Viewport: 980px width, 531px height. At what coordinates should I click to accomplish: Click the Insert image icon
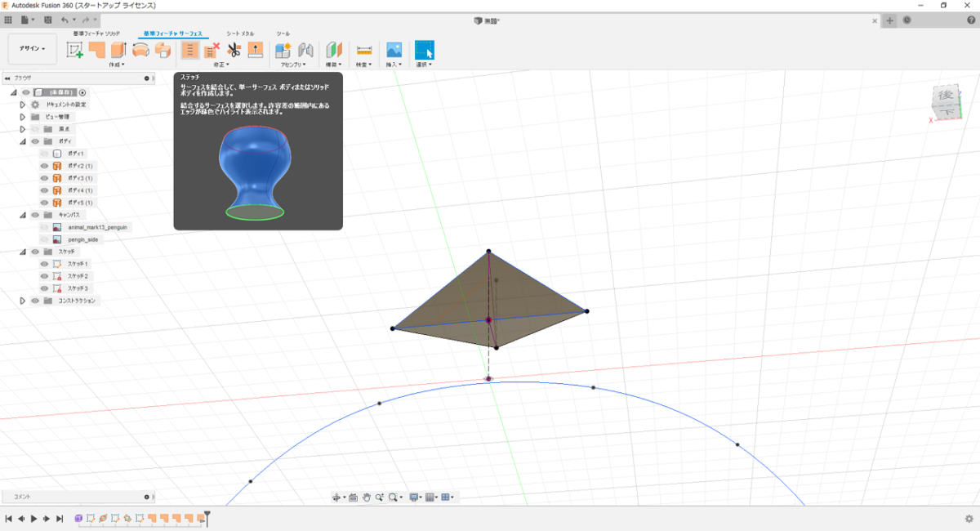[394, 50]
